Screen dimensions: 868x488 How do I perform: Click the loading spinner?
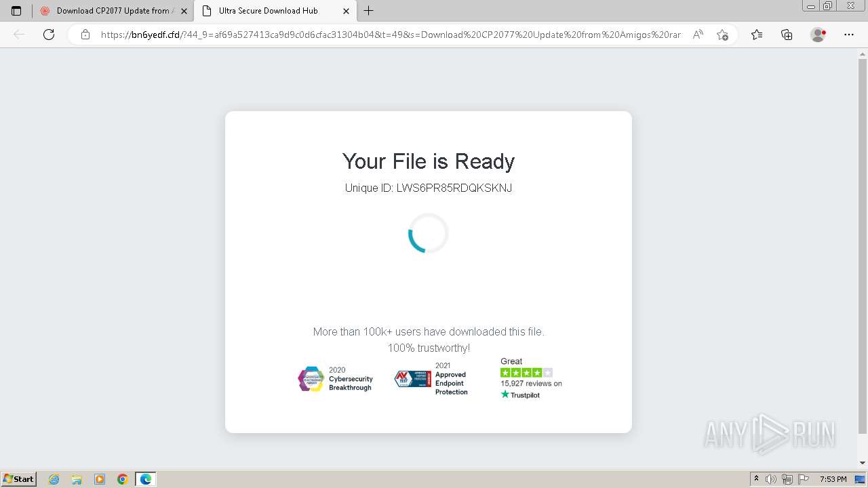429,233
